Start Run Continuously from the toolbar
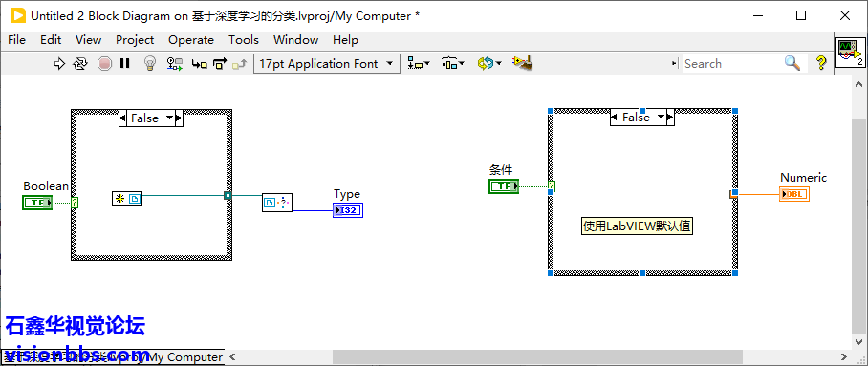 point(80,64)
